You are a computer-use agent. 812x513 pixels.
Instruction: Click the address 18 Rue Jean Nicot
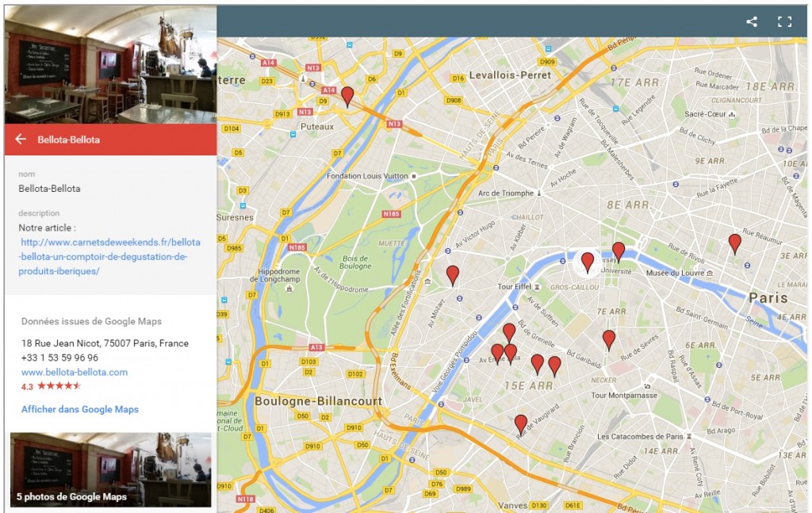105,343
